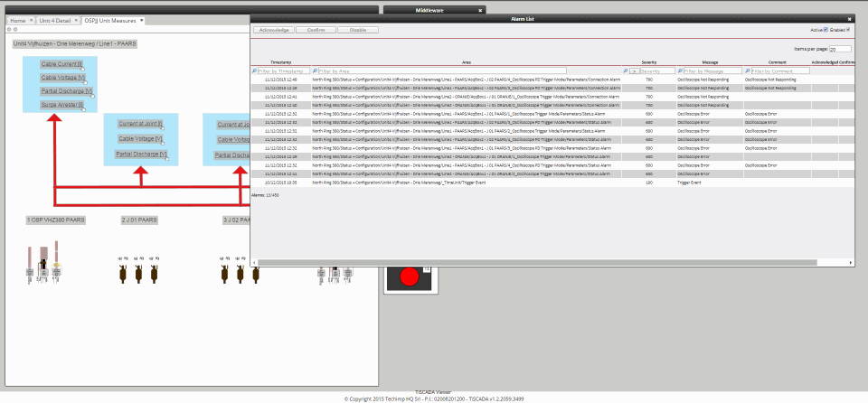
Task: Close the Alarm List window
Action: (850, 18)
